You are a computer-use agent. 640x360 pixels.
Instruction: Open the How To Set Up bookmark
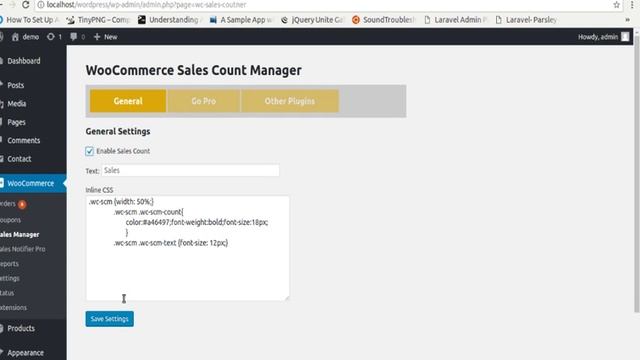pos(29,20)
